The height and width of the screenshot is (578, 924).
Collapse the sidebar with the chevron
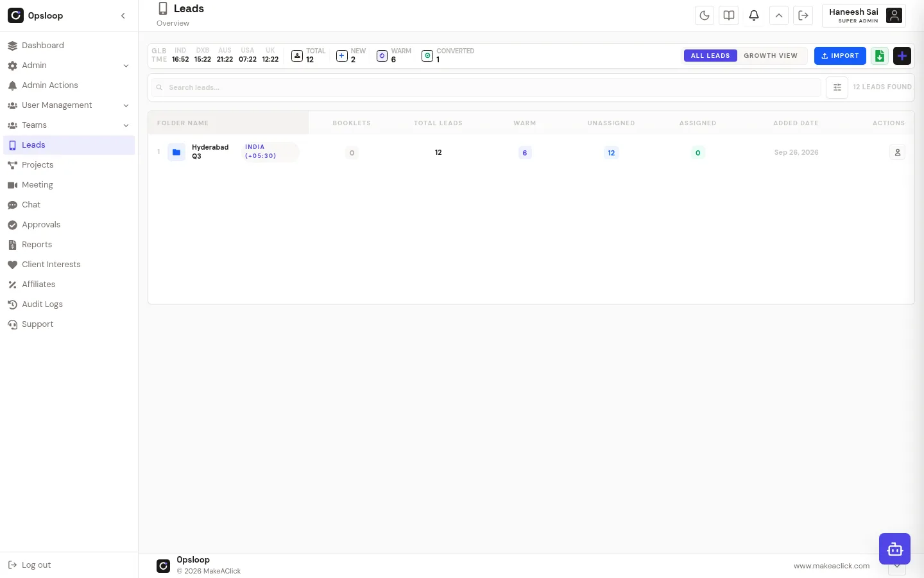tap(123, 15)
